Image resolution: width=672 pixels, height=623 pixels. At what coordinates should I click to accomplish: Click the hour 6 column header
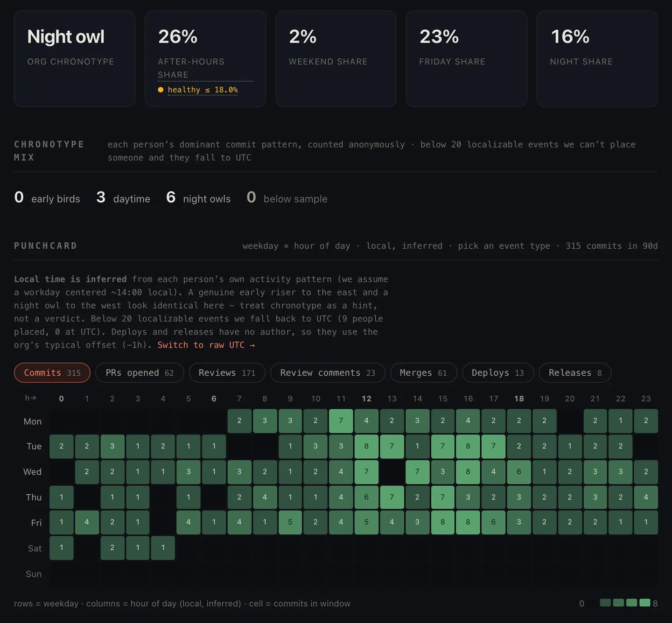pyautogui.click(x=214, y=399)
